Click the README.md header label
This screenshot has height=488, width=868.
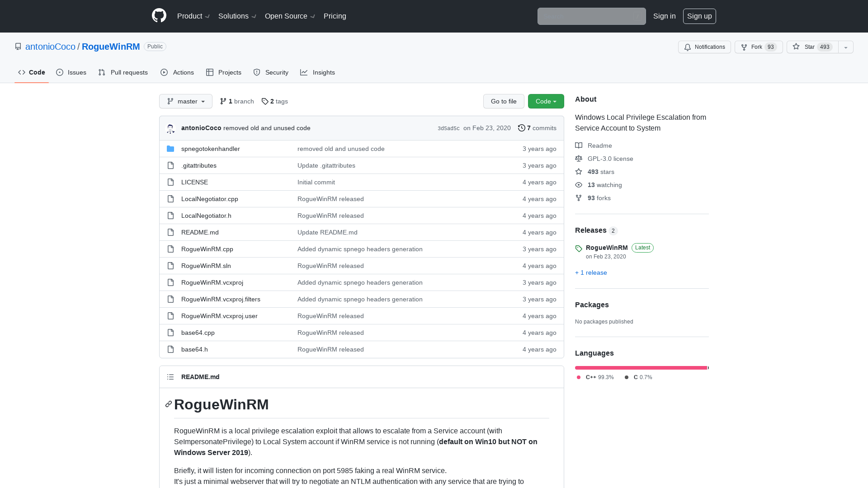pyautogui.click(x=200, y=377)
